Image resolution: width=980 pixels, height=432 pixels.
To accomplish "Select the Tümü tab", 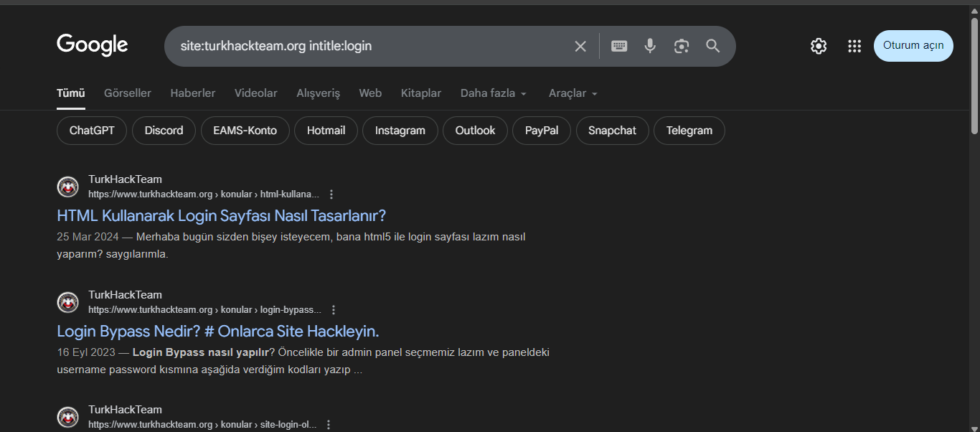I will [71, 93].
